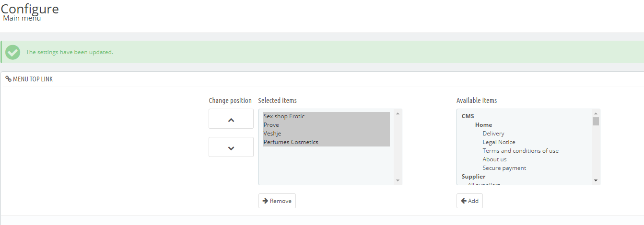Click the move down chevron button
Image resolution: width=644 pixels, height=225 pixels.
tap(231, 147)
